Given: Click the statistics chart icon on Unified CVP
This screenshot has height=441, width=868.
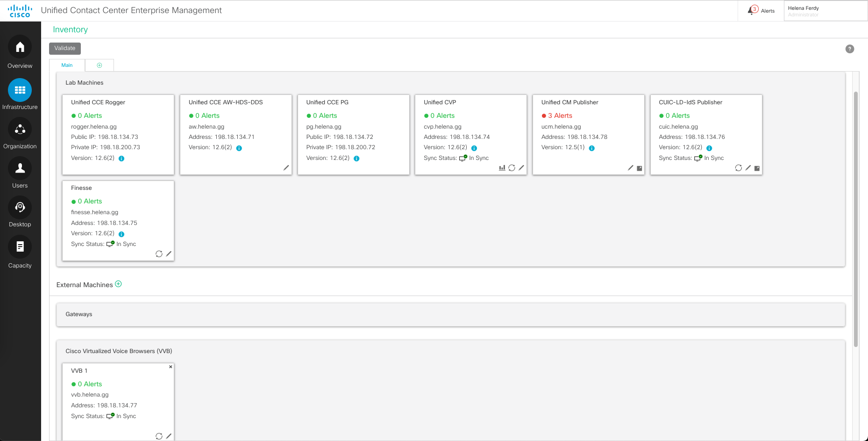Looking at the screenshot, I should 502,168.
